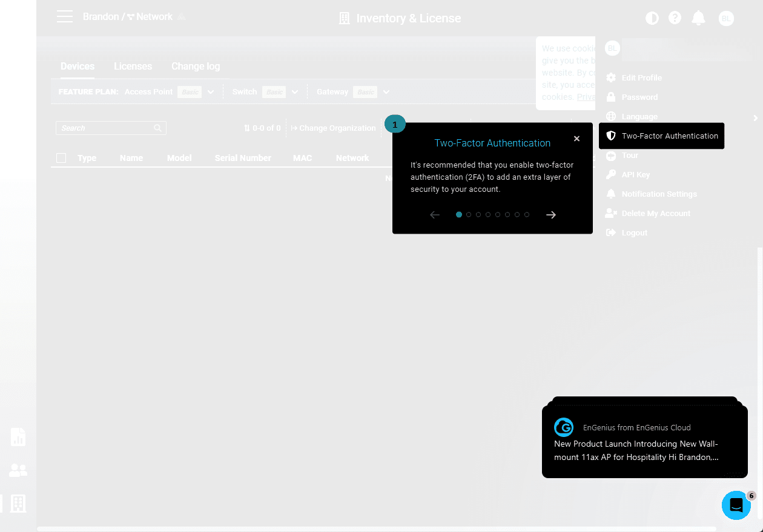Viewport: 763px width, 532px height.
Task: Click the second tour progress dot
Action: (x=469, y=215)
